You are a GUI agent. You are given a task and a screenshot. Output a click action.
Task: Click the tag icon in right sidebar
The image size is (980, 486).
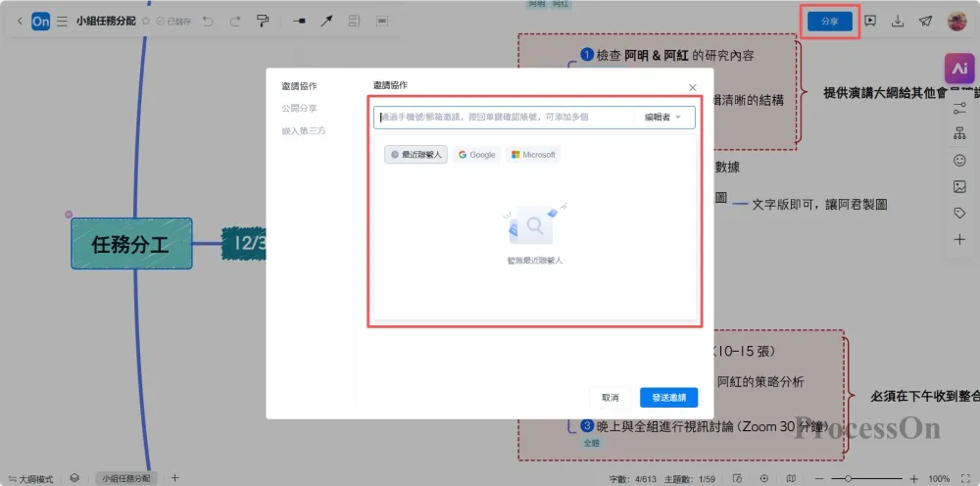tap(959, 213)
